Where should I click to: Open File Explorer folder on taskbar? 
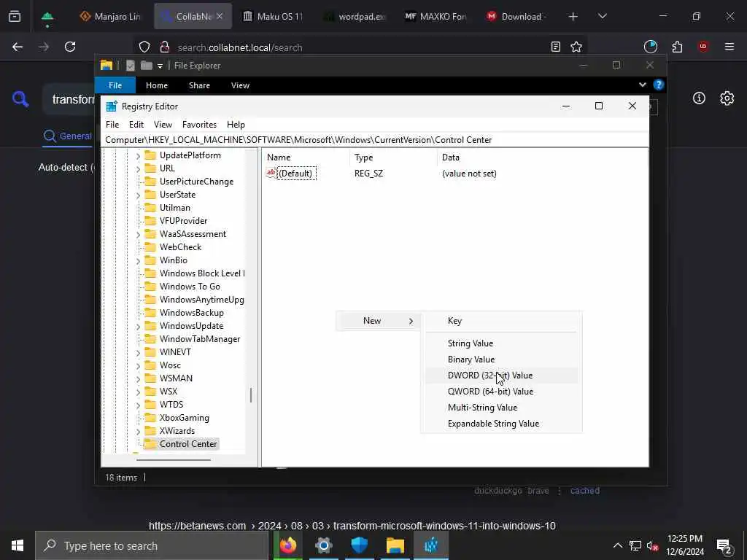tap(395, 545)
